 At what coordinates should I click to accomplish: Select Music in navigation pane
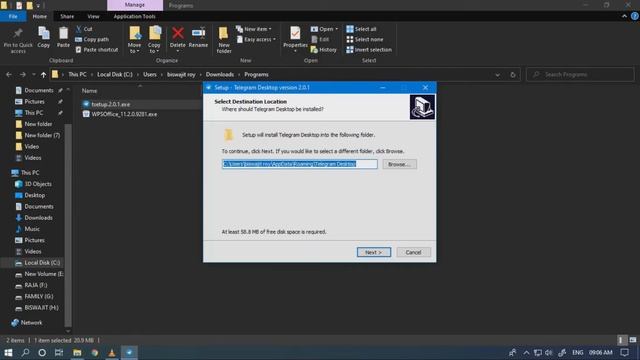(x=32, y=229)
